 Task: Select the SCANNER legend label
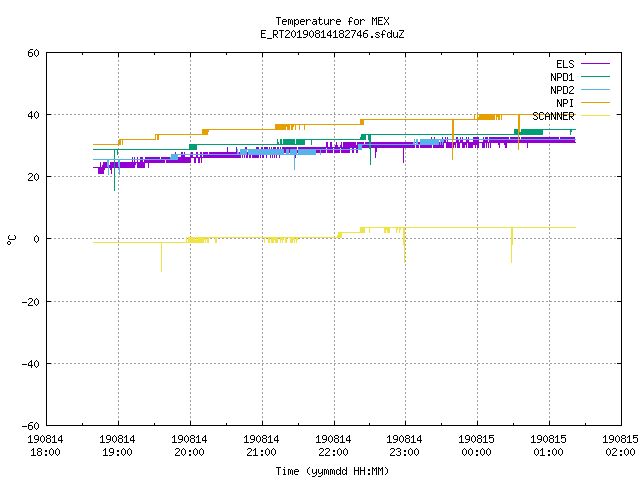(553, 116)
